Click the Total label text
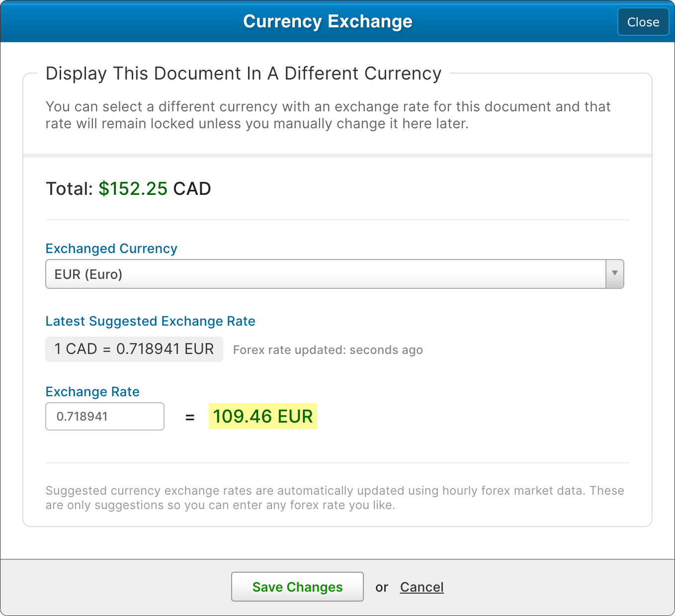This screenshot has height=616, width=675. [69, 189]
